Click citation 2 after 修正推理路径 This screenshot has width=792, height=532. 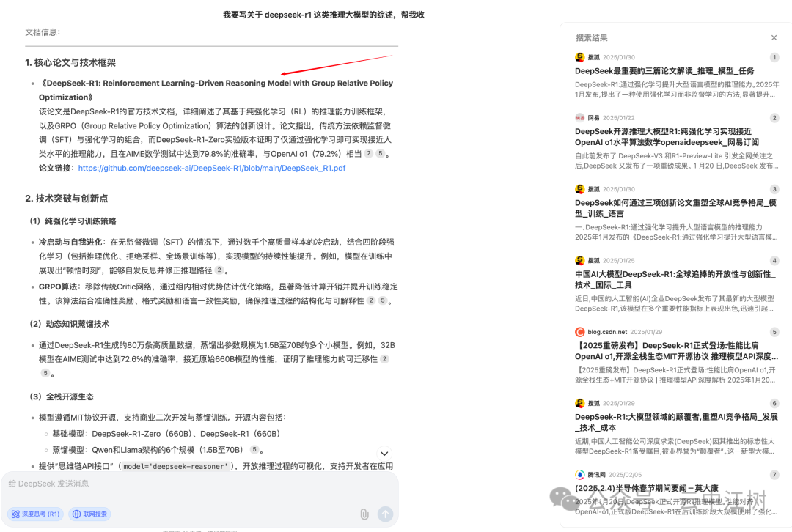coord(219,270)
